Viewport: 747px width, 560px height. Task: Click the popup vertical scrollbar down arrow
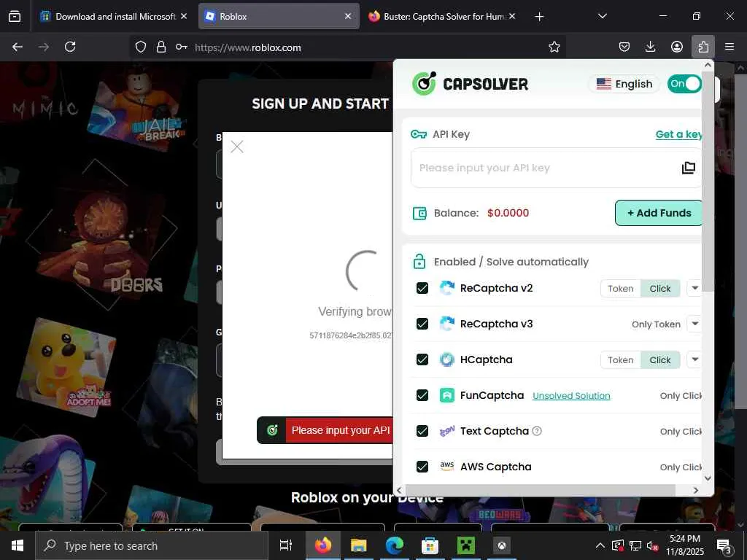click(708, 478)
